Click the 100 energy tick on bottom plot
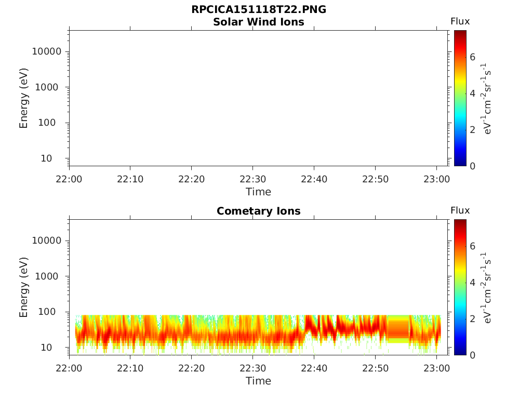Screen dimensions: 532x399 47,312
